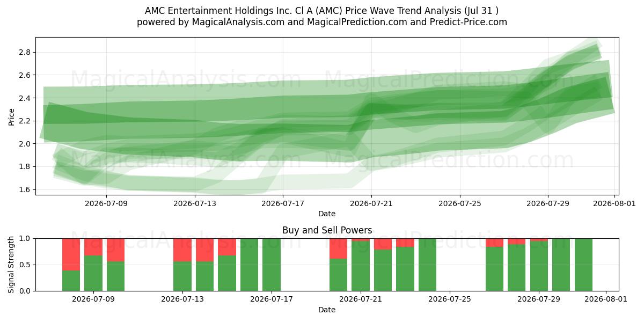Image resolution: width=644 pixels, height=322 pixels.
Task: Click the green buy bar above the 2026-07-09 tick
Action: point(93,273)
